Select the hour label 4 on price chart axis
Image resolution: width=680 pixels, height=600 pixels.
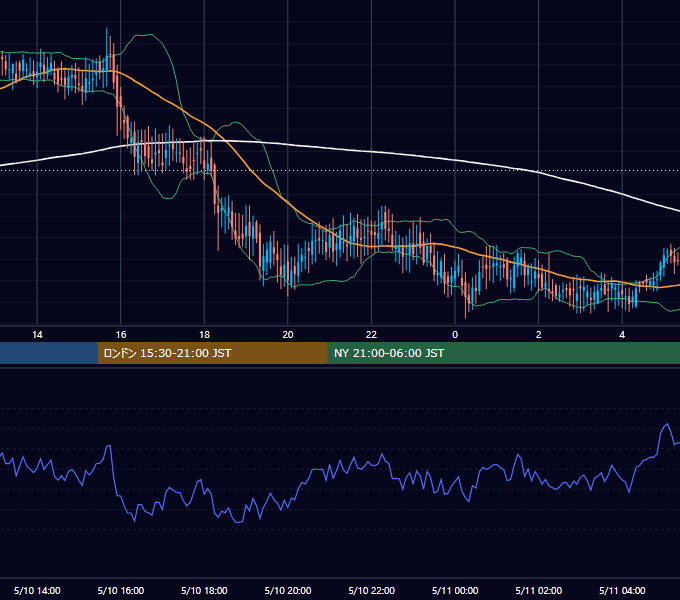(622, 335)
